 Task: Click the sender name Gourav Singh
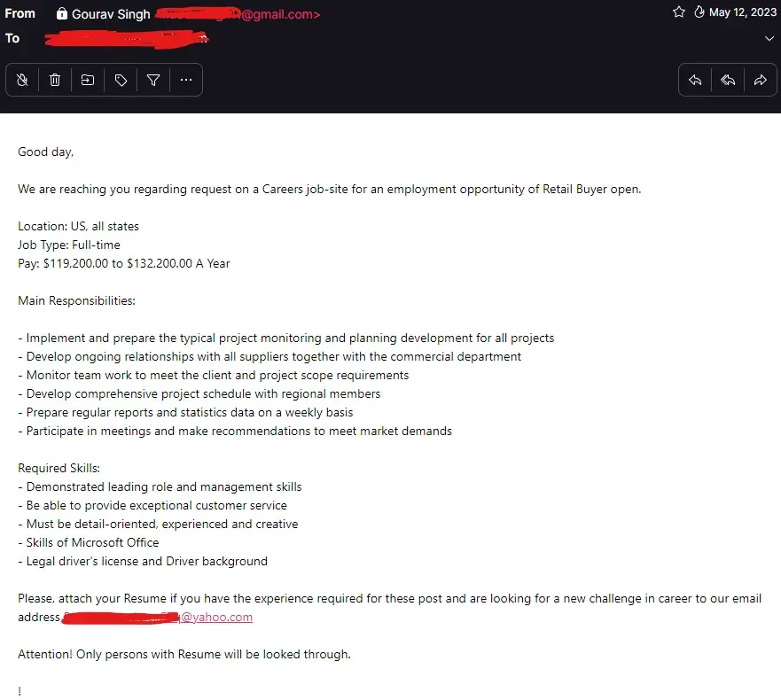[x=111, y=14]
